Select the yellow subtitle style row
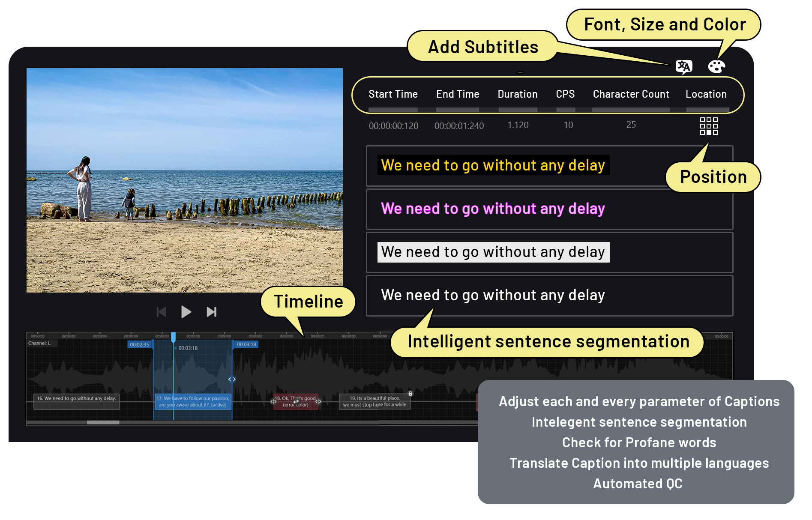The width and height of the screenshot is (812, 520). tap(549, 166)
